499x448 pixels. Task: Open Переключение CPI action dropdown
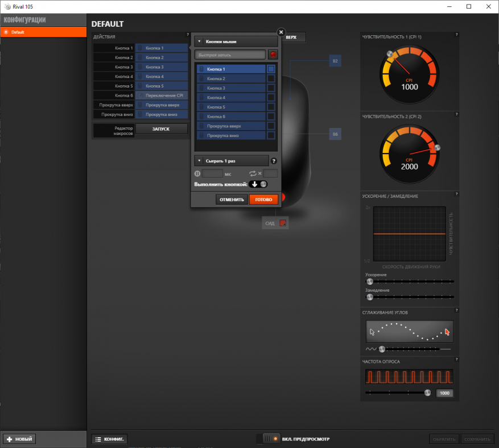pyautogui.click(x=162, y=96)
